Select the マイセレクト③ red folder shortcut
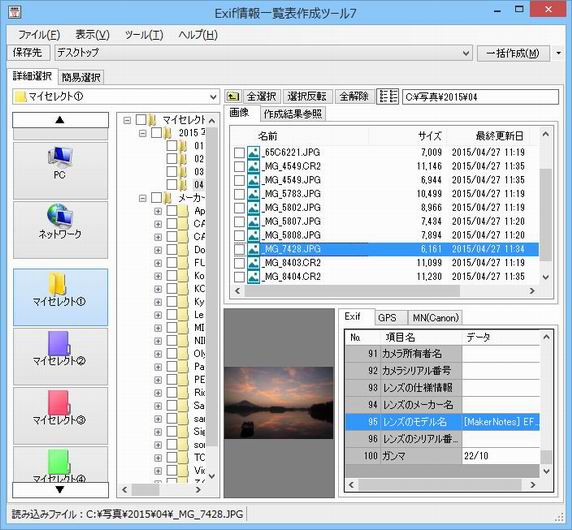This screenshot has width=572, height=530. pyautogui.click(x=60, y=415)
